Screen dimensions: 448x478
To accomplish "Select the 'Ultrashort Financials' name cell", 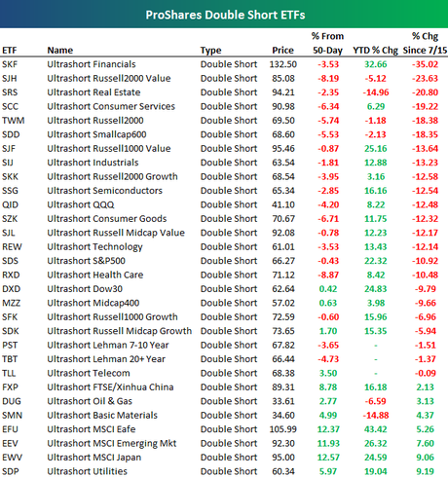I will pos(92,64).
